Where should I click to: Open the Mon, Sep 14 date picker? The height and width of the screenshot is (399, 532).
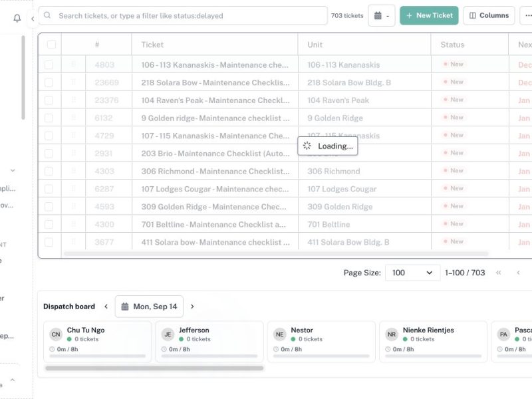tap(149, 307)
